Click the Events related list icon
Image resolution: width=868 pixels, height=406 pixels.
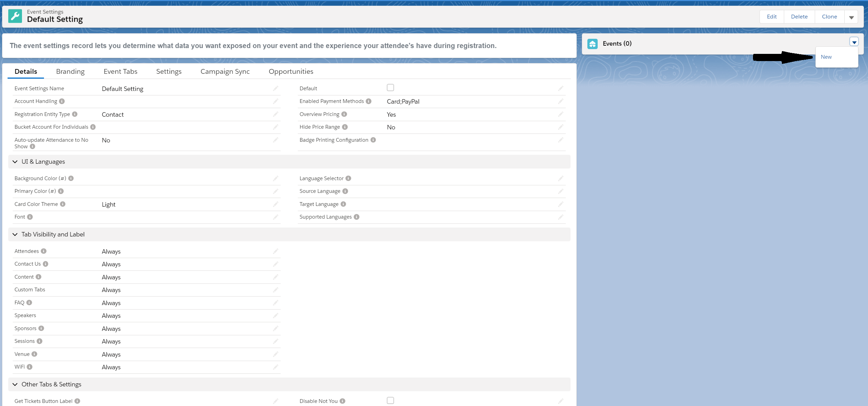592,44
